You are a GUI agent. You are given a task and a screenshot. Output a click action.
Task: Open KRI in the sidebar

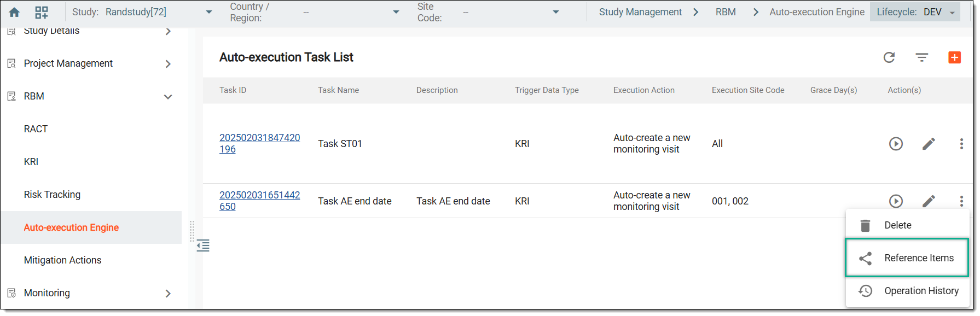click(x=31, y=162)
